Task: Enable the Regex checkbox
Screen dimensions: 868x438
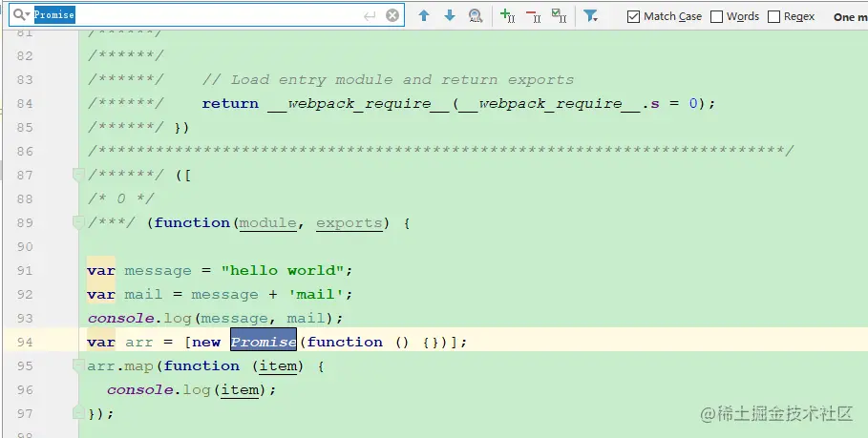Action: click(x=773, y=16)
